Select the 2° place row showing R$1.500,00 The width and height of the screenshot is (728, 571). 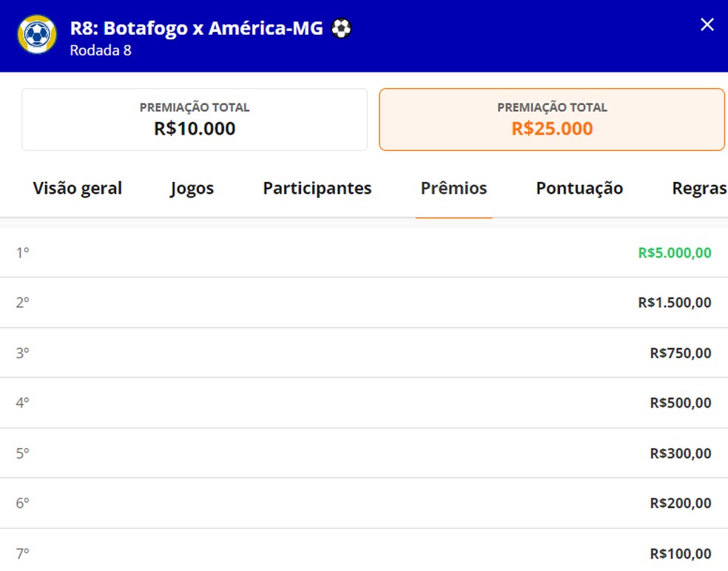coord(364,303)
